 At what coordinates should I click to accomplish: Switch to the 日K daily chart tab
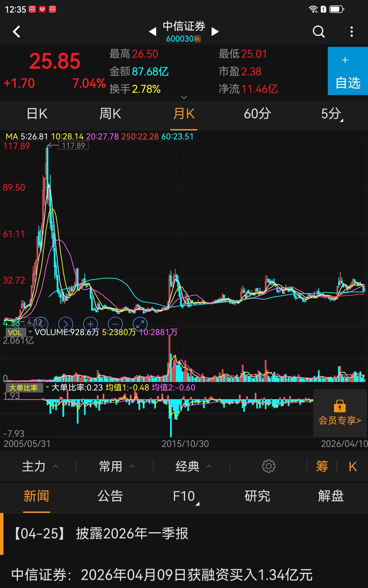(x=37, y=114)
